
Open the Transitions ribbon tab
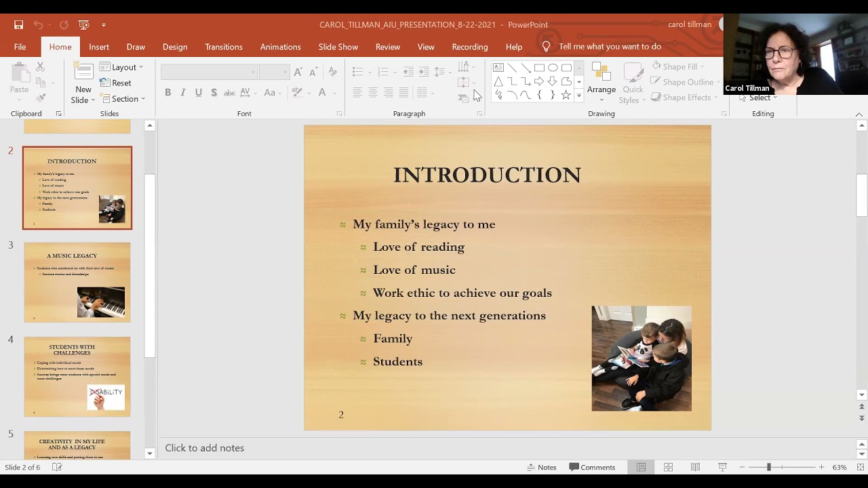tap(224, 47)
